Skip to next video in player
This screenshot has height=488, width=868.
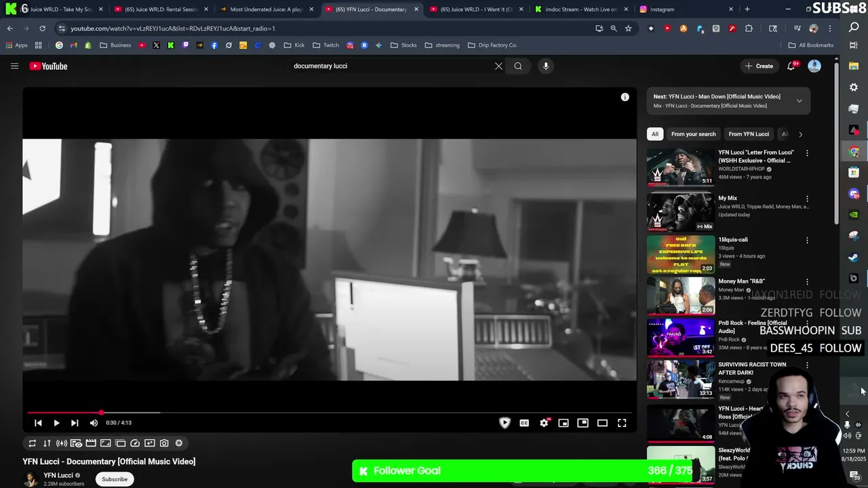click(75, 423)
